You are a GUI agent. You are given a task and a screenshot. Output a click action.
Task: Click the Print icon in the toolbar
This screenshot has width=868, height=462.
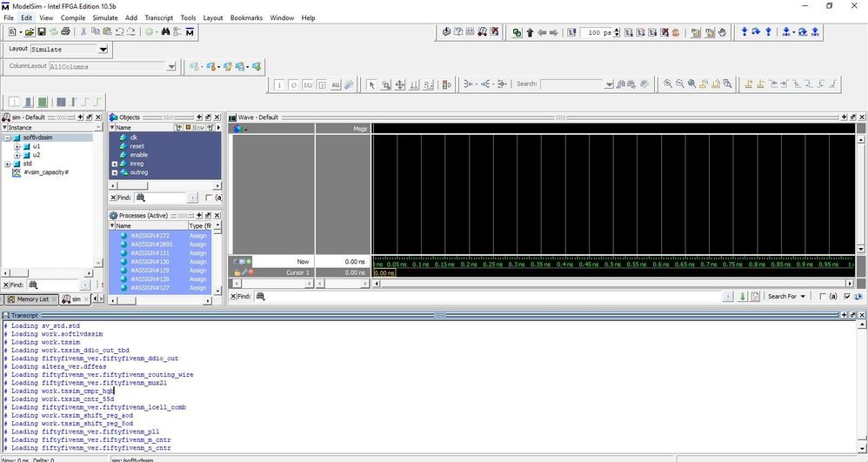[66, 32]
